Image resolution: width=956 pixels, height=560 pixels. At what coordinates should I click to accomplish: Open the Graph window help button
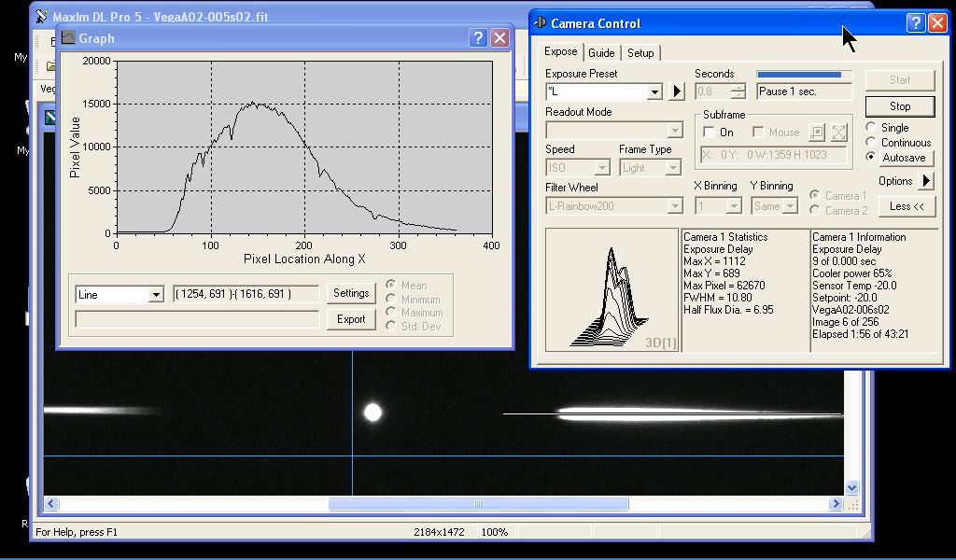tap(478, 38)
